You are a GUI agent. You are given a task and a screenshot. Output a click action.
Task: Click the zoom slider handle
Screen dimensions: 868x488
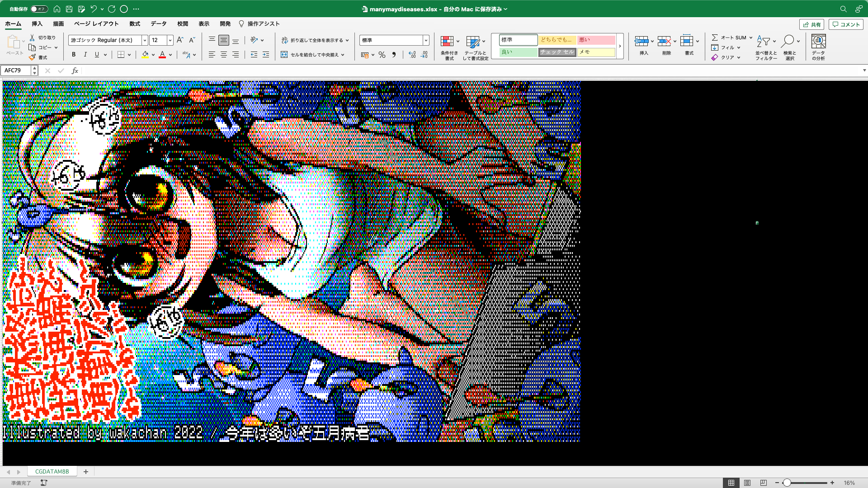click(x=787, y=483)
